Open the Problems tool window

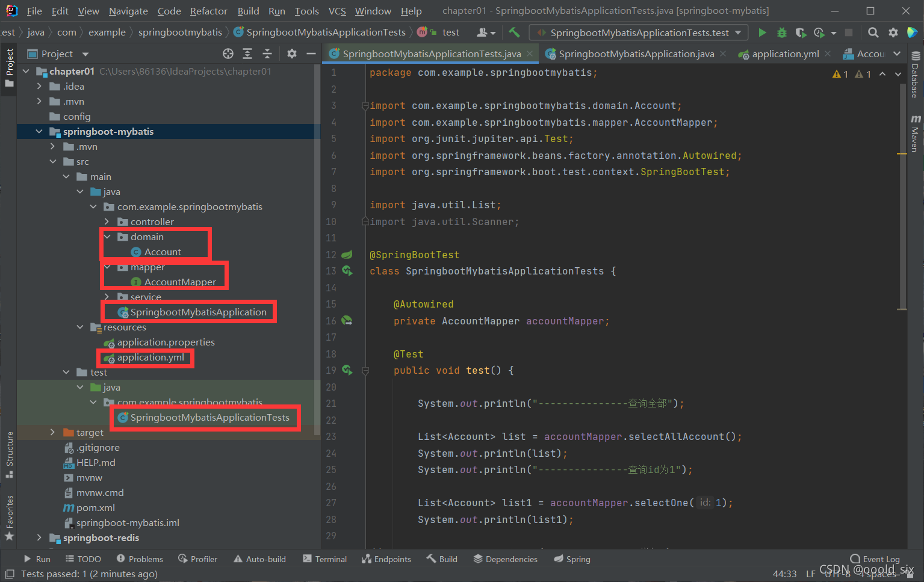point(140,559)
